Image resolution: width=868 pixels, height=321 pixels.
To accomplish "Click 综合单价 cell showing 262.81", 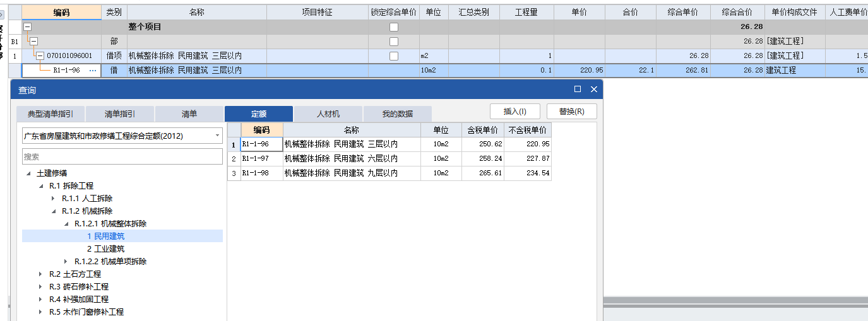I will 683,71.
